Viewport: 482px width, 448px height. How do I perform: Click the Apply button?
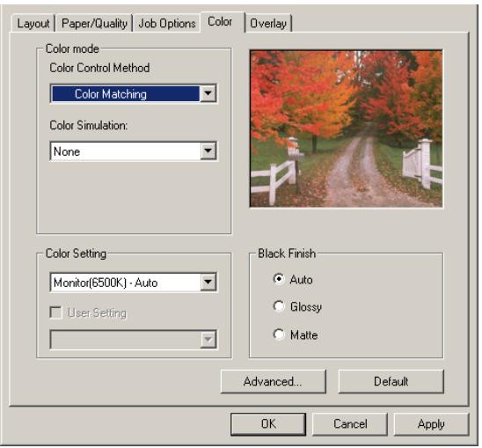pyautogui.click(x=431, y=424)
